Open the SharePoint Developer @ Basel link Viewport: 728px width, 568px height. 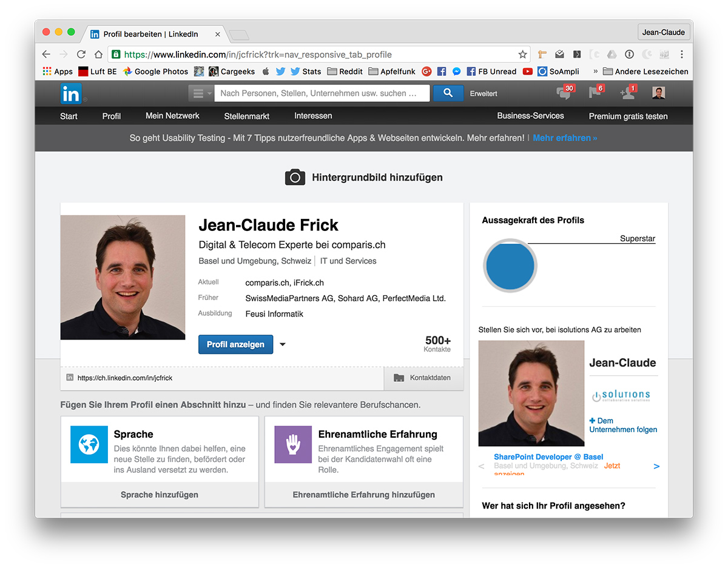click(x=548, y=456)
